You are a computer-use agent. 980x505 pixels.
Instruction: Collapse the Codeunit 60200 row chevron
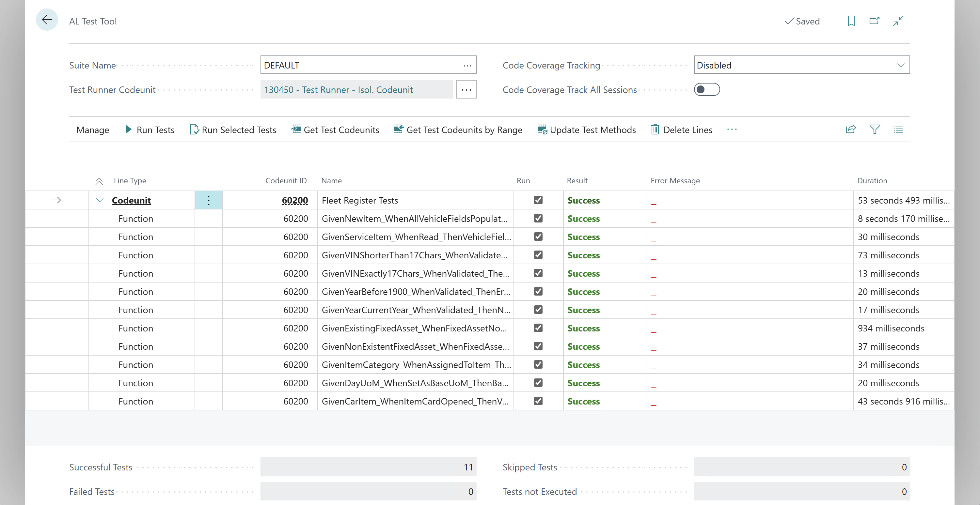click(100, 200)
